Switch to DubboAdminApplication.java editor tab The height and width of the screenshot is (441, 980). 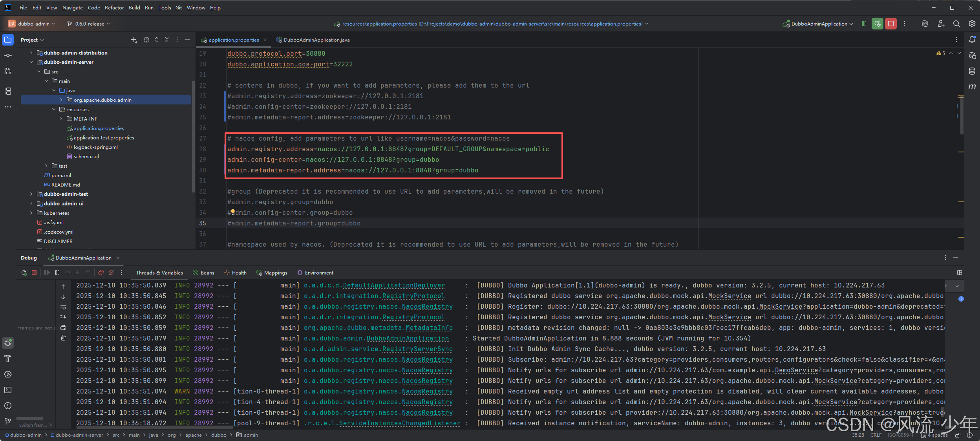(x=316, y=40)
